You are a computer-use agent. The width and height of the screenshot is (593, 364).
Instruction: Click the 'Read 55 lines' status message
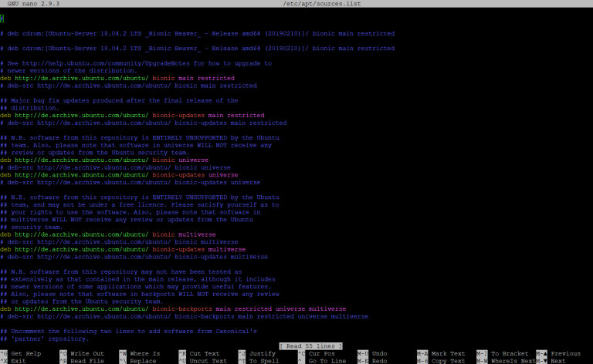click(310, 345)
